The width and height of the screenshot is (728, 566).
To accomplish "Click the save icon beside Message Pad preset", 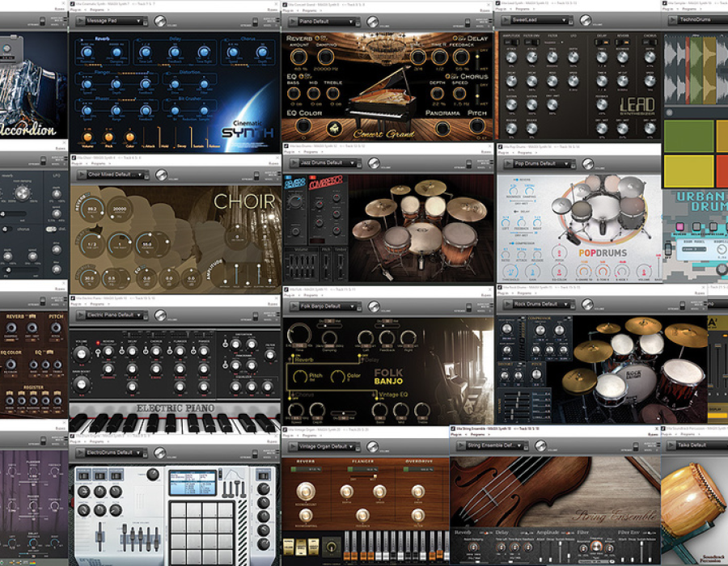I will coord(146,22).
